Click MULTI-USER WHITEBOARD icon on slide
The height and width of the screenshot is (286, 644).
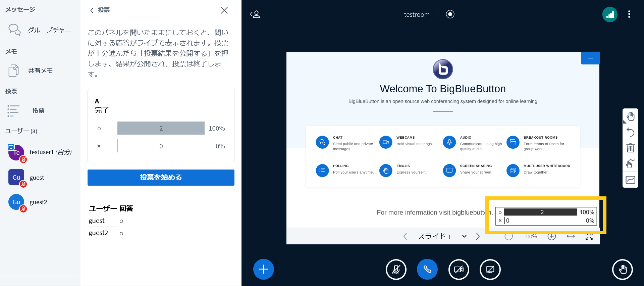click(513, 171)
